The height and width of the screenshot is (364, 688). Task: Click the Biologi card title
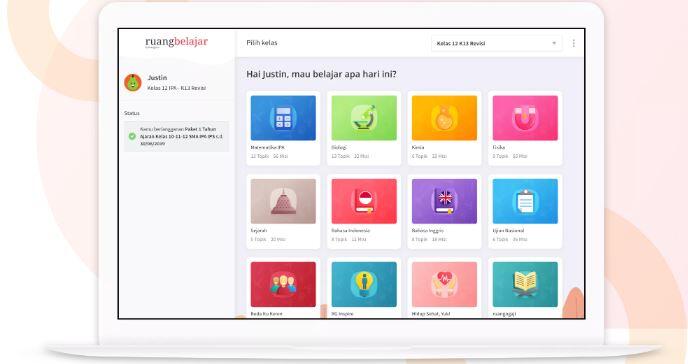click(x=339, y=147)
